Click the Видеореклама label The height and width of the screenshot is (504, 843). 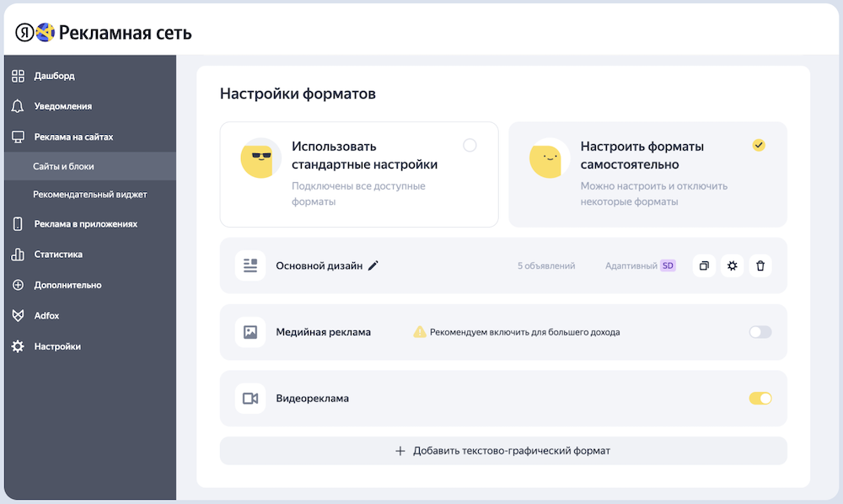pyautogui.click(x=313, y=398)
